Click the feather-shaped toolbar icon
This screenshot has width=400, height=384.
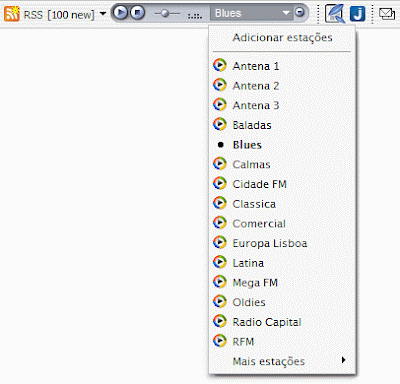click(x=335, y=14)
